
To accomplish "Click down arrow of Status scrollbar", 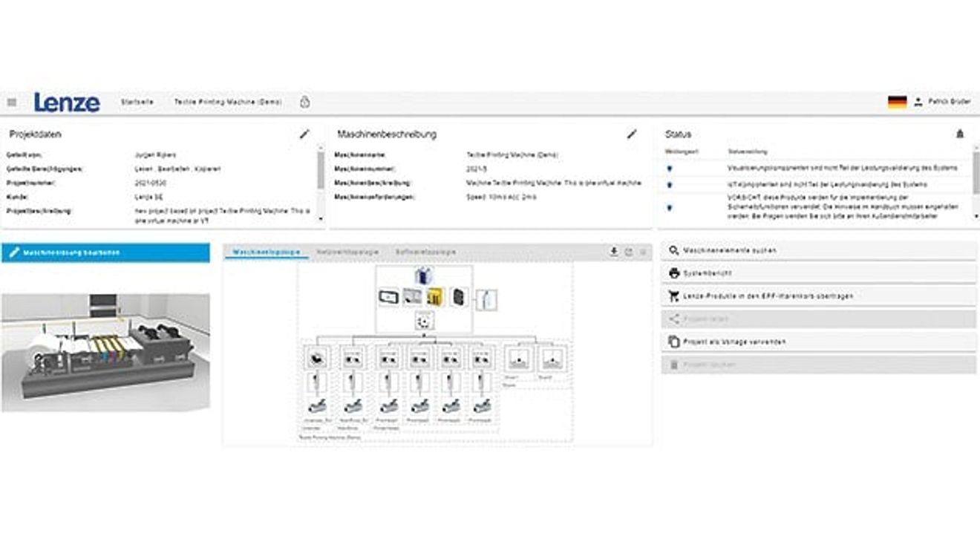I will [x=976, y=216].
